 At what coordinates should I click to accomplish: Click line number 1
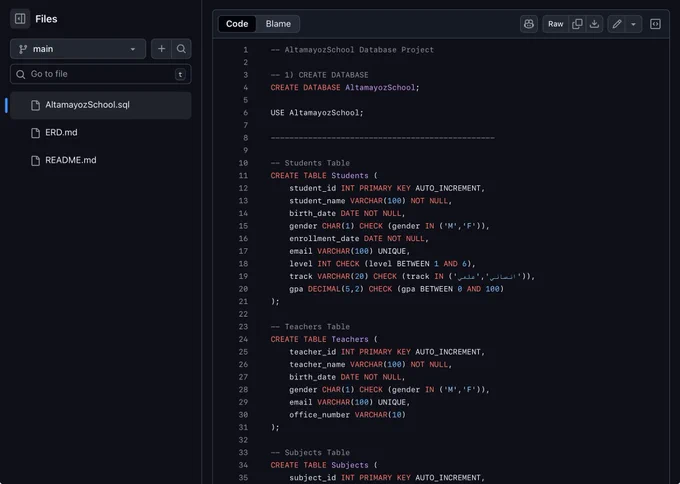point(245,50)
